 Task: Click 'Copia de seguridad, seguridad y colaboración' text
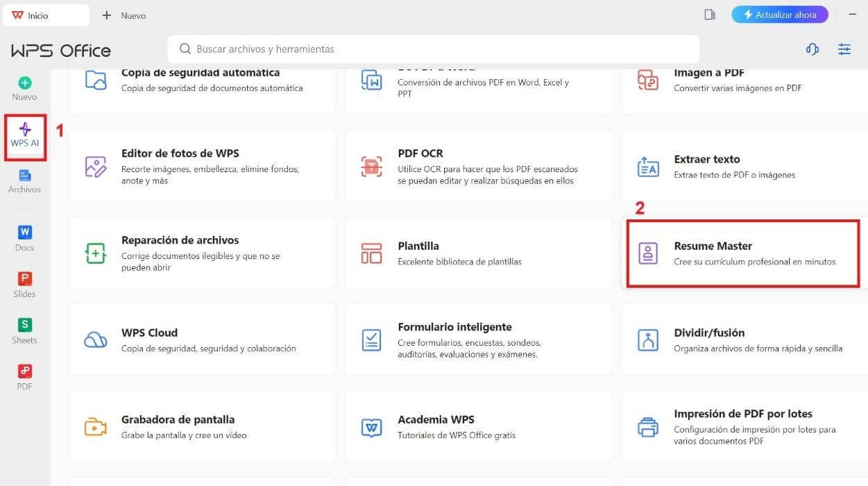coord(209,349)
